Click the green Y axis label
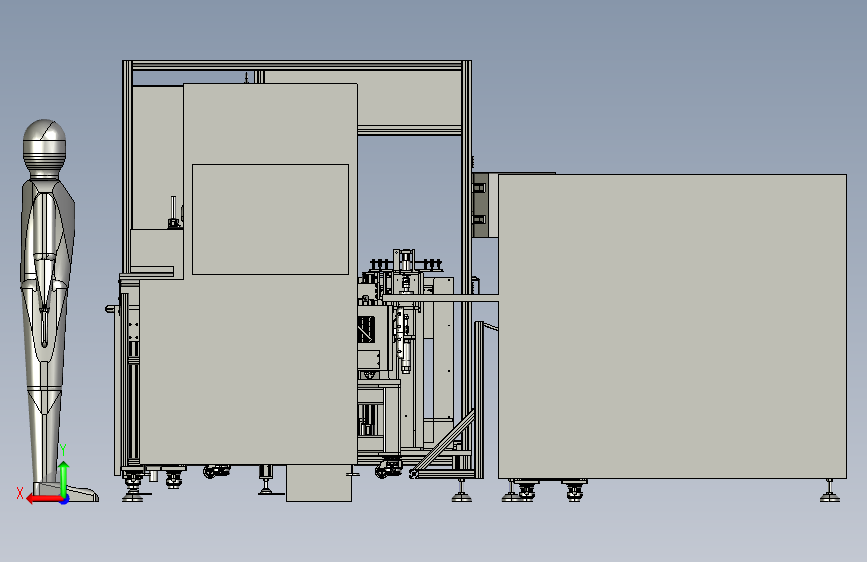 [x=63, y=450]
